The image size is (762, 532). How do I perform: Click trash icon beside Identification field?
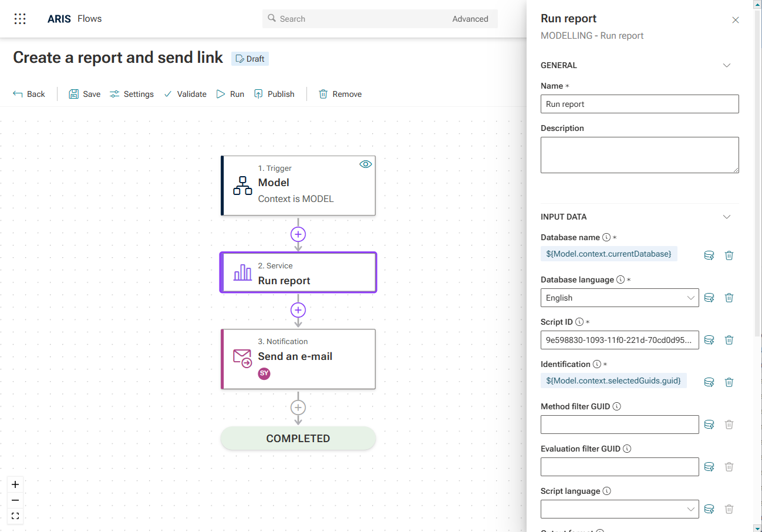point(729,382)
